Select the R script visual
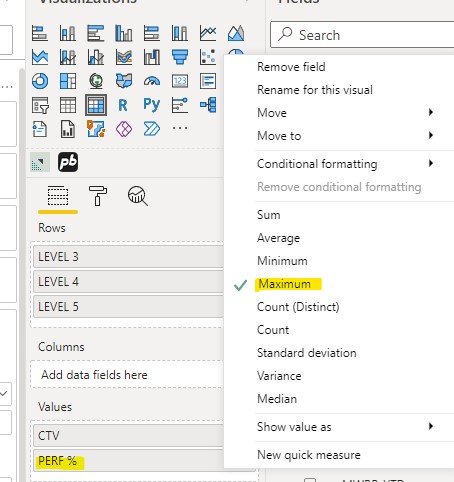 (123, 105)
